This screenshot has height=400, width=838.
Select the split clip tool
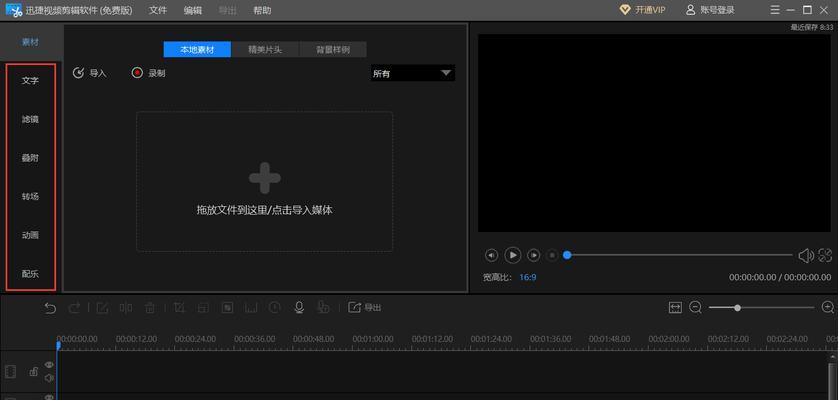click(126, 308)
